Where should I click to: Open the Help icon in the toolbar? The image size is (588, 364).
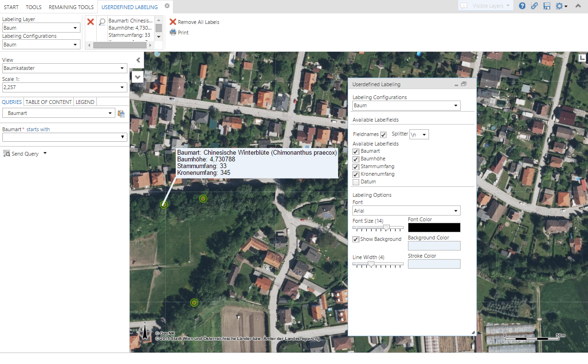(521, 7)
